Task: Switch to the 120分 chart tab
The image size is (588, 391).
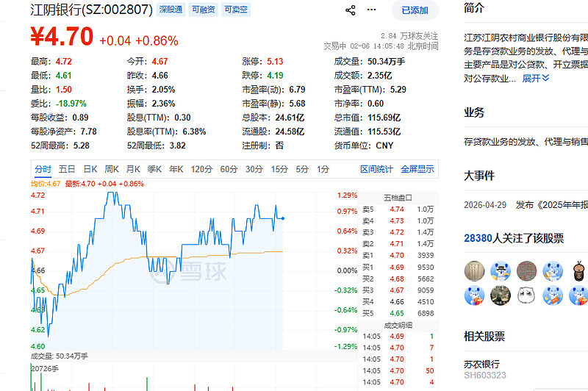Action: 201,170
